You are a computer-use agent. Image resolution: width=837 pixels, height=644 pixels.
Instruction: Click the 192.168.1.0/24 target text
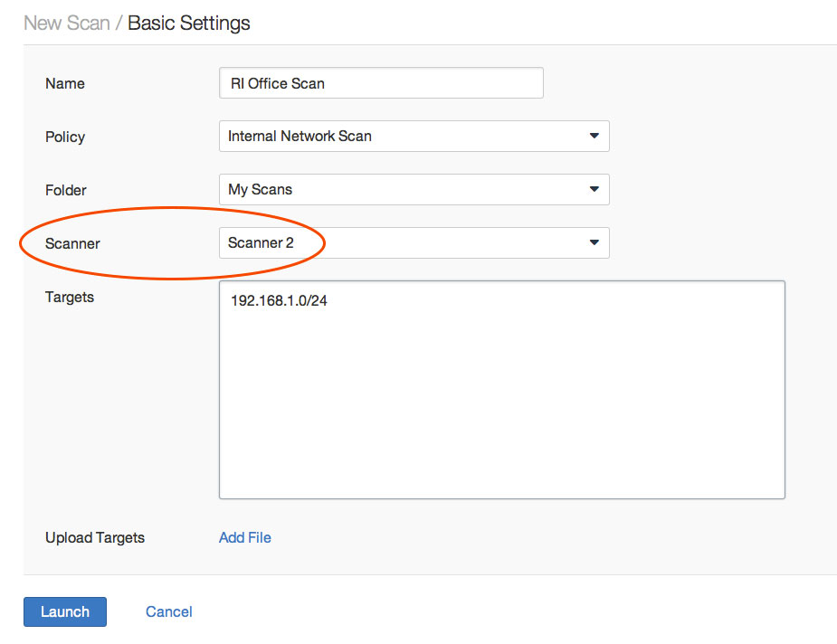[x=279, y=301]
